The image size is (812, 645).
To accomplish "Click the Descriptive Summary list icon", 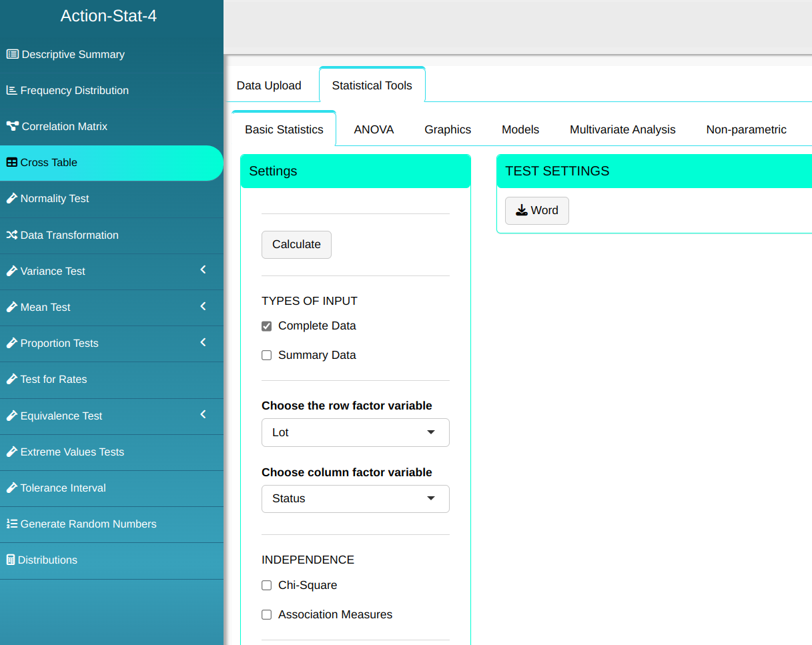I will coord(12,55).
